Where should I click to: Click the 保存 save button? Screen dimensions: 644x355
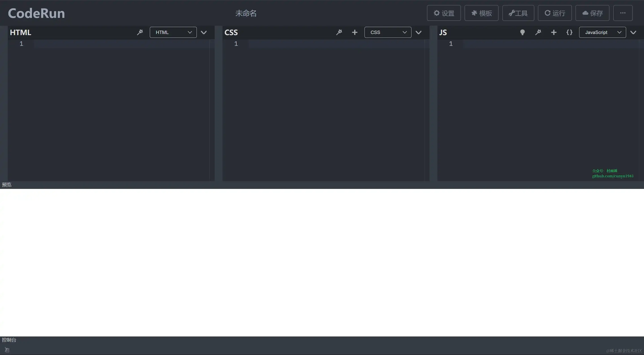coord(592,13)
